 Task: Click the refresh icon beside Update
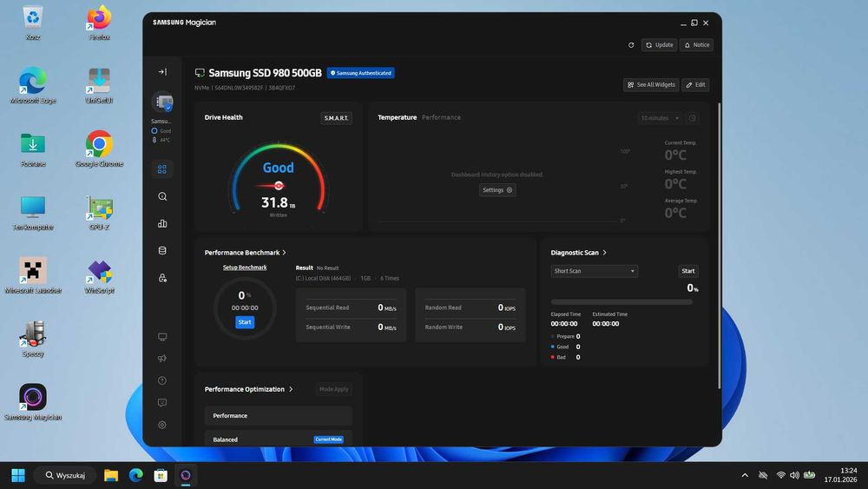(631, 45)
